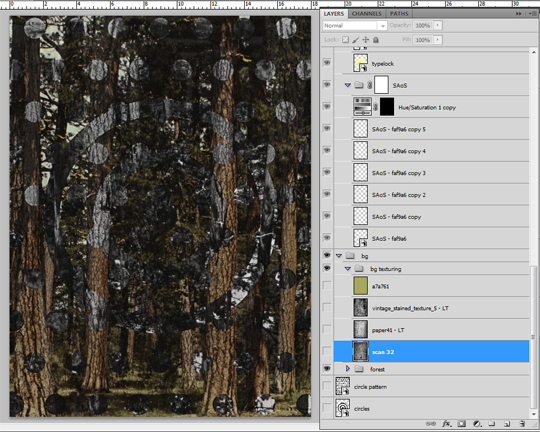The height and width of the screenshot is (432, 540).
Task: Switch to the Channels tab
Action: (x=366, y=14)
